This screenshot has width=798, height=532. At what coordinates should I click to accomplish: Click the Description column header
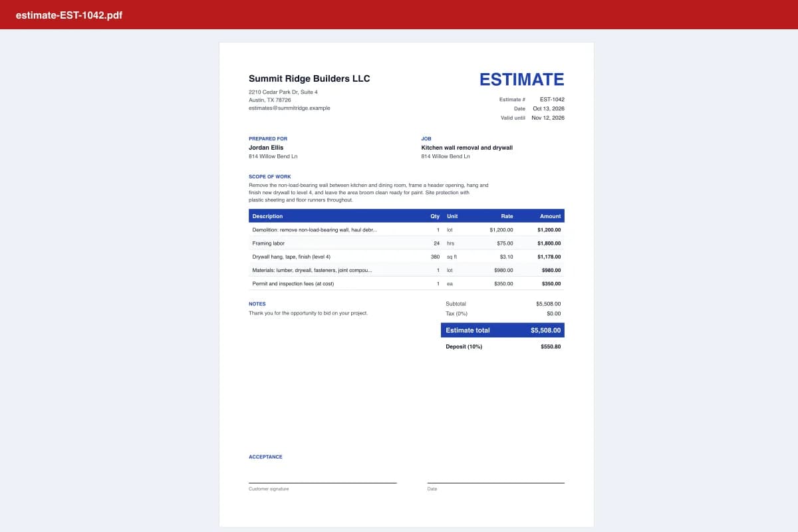point(267,216)
